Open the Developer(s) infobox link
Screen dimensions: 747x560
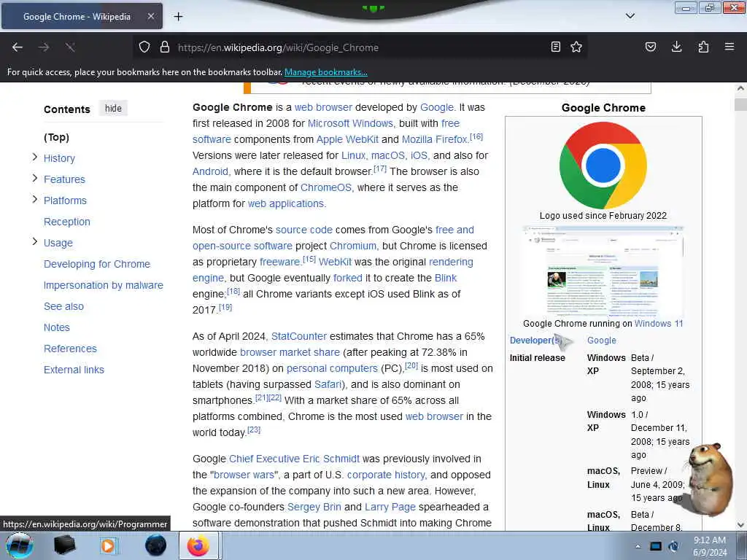point(536,341)
